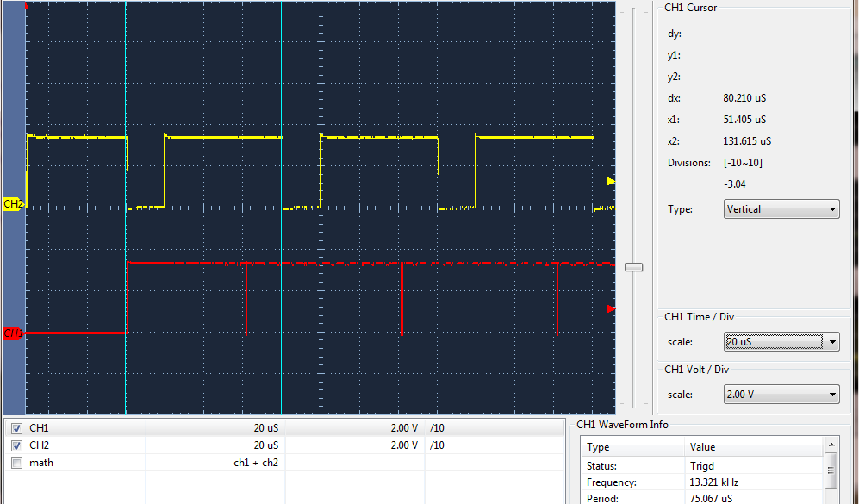The height and width of the screenshot is (504, 859).
Task: Click the CH2 row 2.00 V value
Action: (404, 445)
